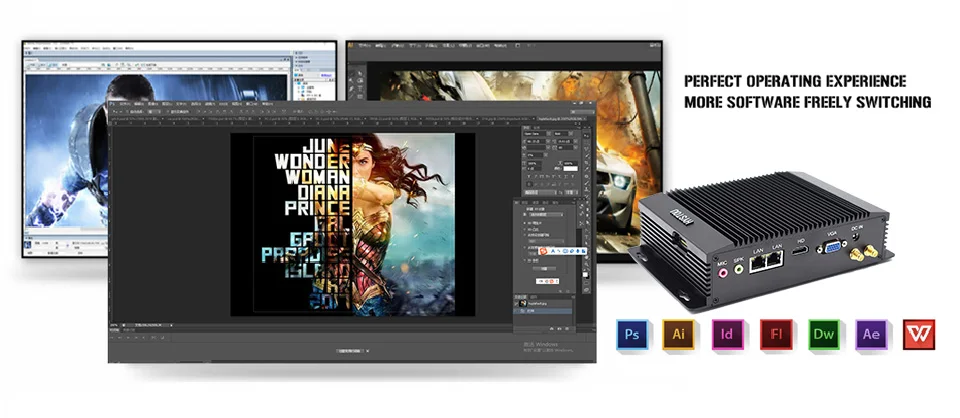The height and width of the screenshot is (418, 960).
Task: Click the red WPS Office app icon
Action: coord(919,334)
